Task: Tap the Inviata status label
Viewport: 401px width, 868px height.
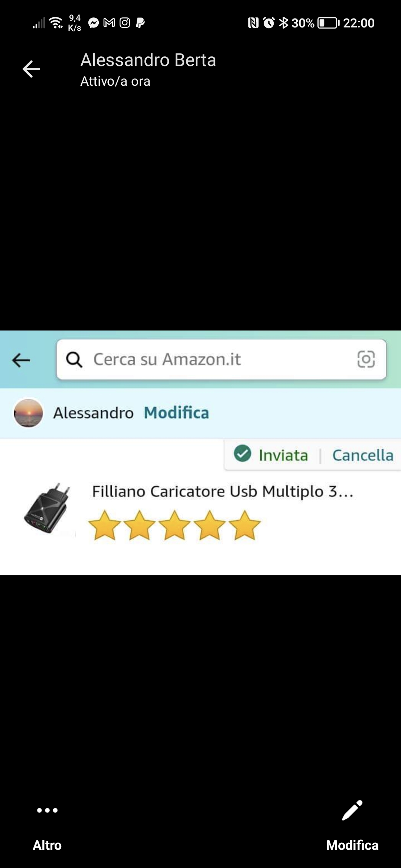Action: [283, 455]
